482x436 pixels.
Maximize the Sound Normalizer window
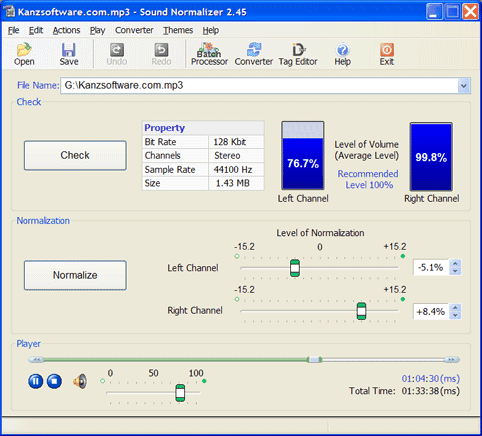pos(452,12)
